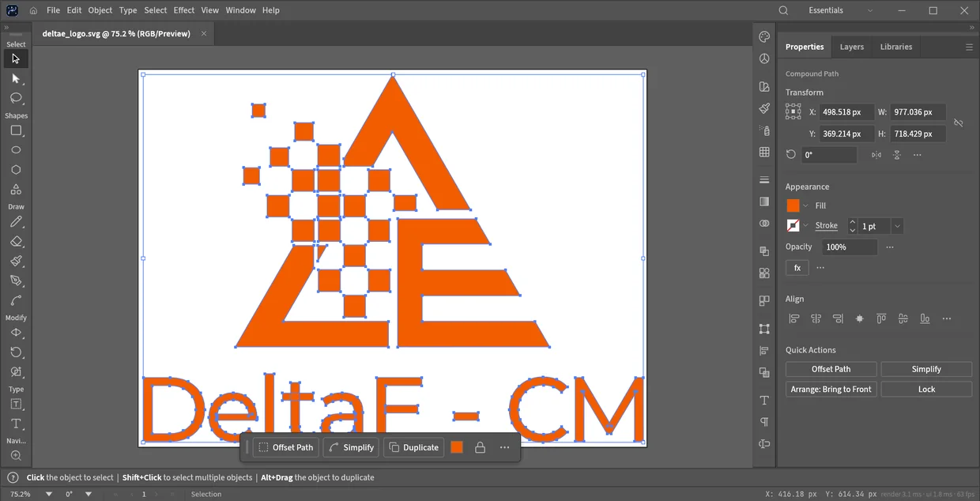
Task: Open the Pathfinder panel dock icon
Action: (764, 372)
